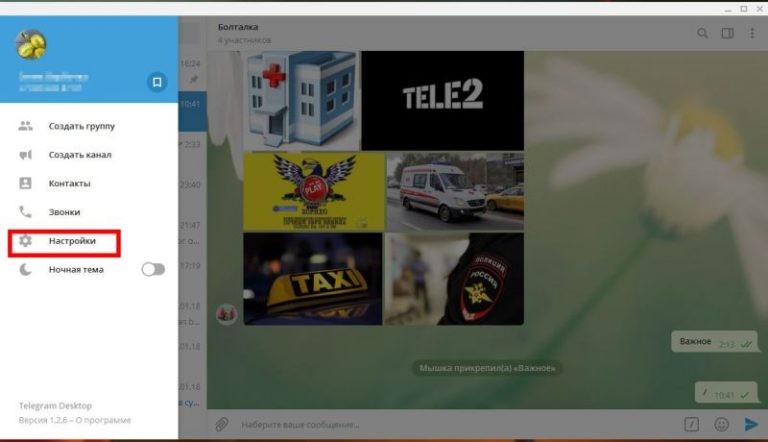Click the profile avatar picture
Screen dimensions: 768x442
click(x=31, y=45)
